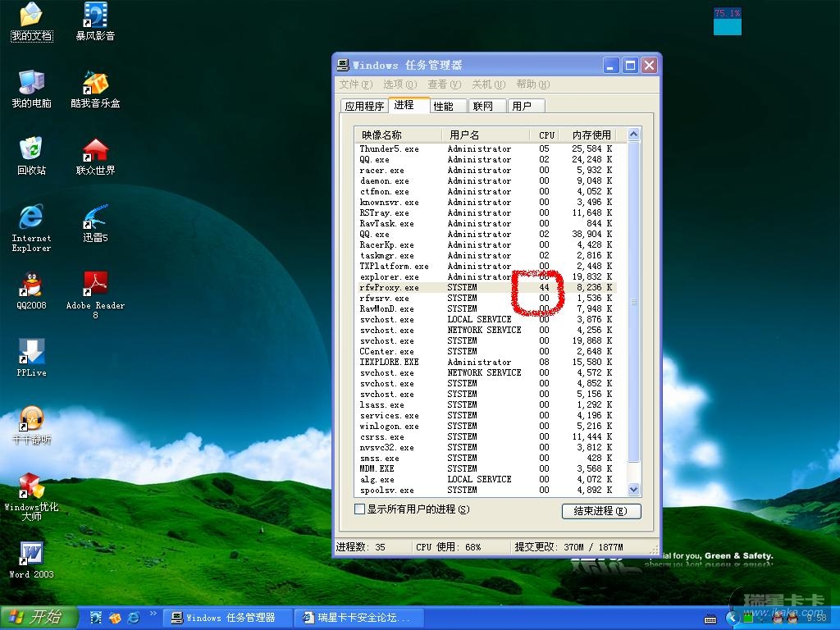Image resolution: width=840 pixels, height=630 pixels.
Task: Enable 显示所有用户的进程 checkbox
Action: pyautogui.click(x=359, y=509)
